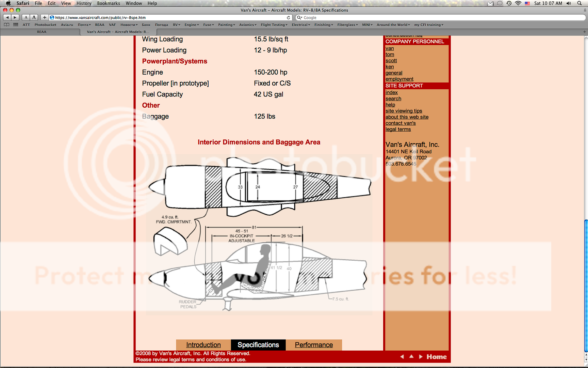588x368 pixels.
Task: Expand the RV bookmarks folder
Action: (177, 25)
